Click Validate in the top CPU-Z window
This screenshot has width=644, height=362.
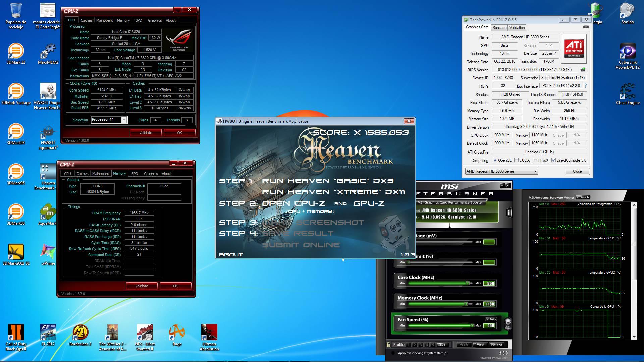[x=146, y=133]
